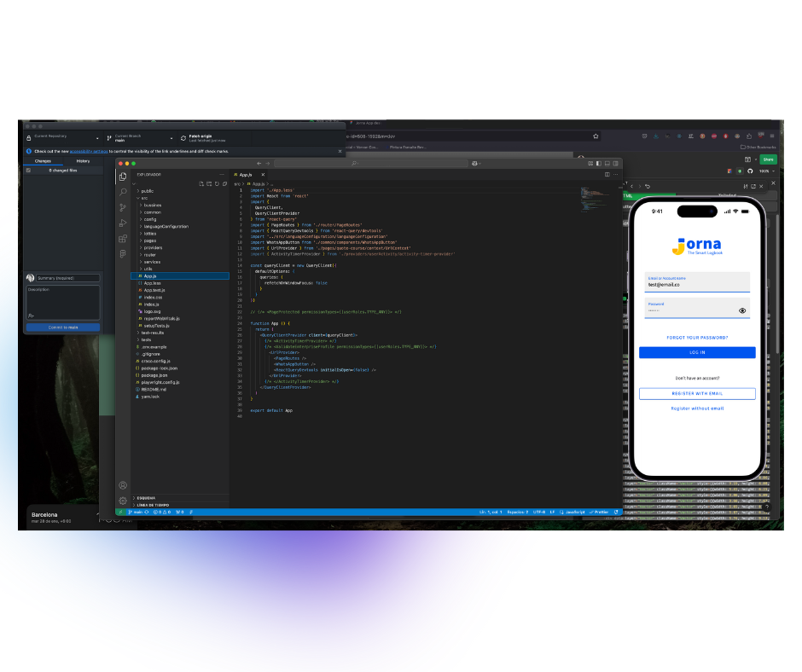Click the Commit to main button

63,327
